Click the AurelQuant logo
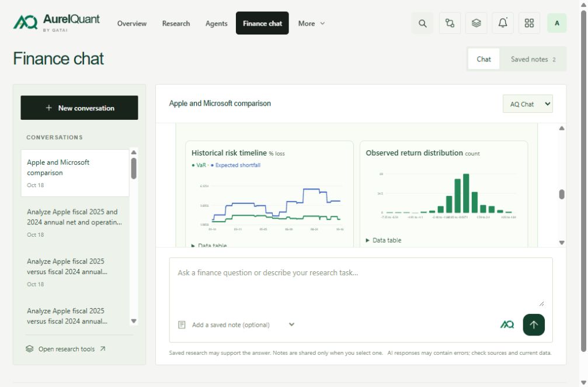The width and height of the screenshot is (588, 387). click(56, 23)
